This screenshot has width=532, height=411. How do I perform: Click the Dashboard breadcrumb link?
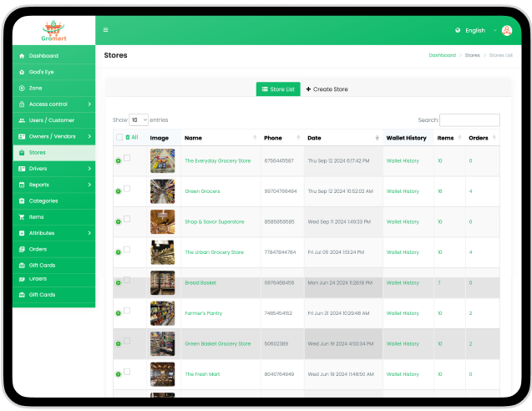pyautogui.click(x=442, y=55)
